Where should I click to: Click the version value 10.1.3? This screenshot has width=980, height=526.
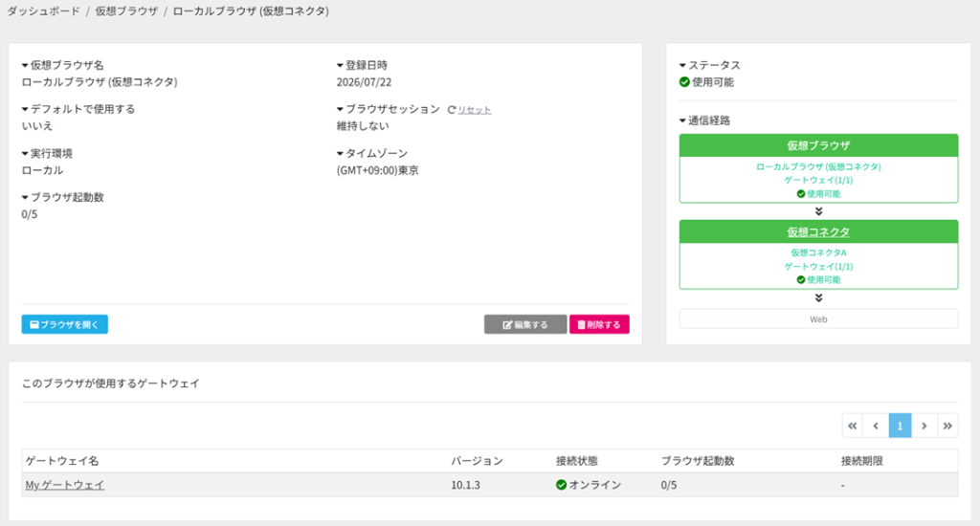pos(466,485)
